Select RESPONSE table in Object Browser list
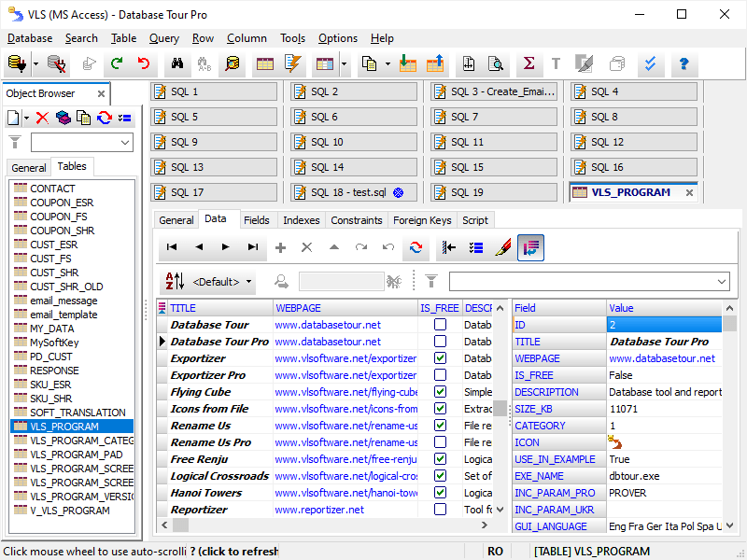This screenshot has height=560, width=747. [x=54, y=371]
